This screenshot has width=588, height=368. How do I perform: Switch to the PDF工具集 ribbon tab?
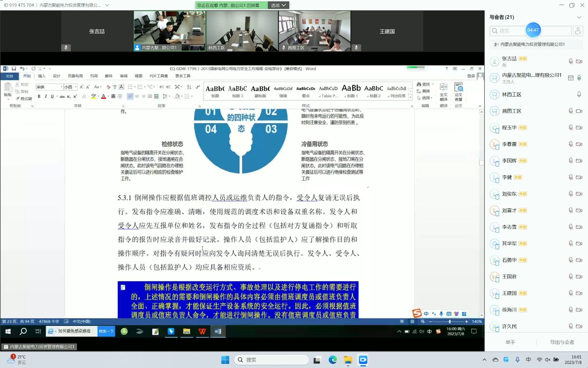click(x=159, y=76)
